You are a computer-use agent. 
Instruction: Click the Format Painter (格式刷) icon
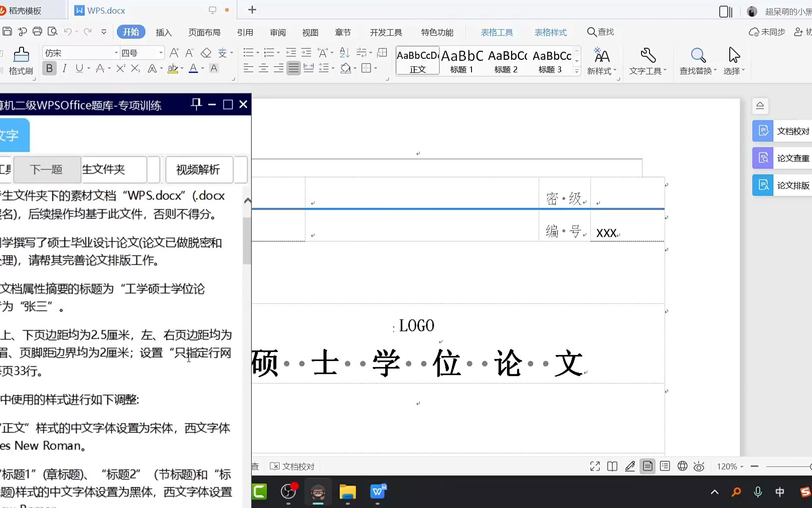tap(21, 55)
